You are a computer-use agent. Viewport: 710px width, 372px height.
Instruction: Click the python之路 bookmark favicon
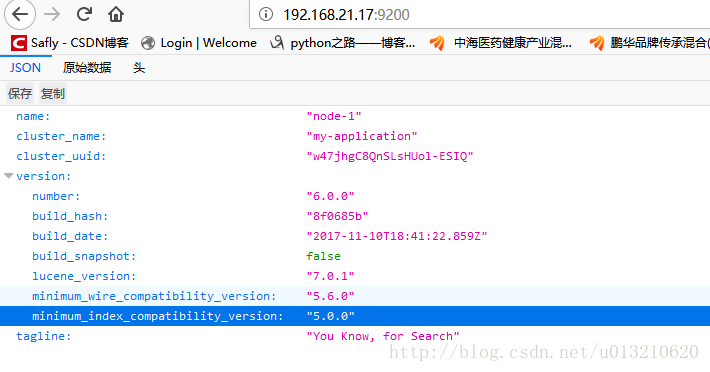coord(277,43)
